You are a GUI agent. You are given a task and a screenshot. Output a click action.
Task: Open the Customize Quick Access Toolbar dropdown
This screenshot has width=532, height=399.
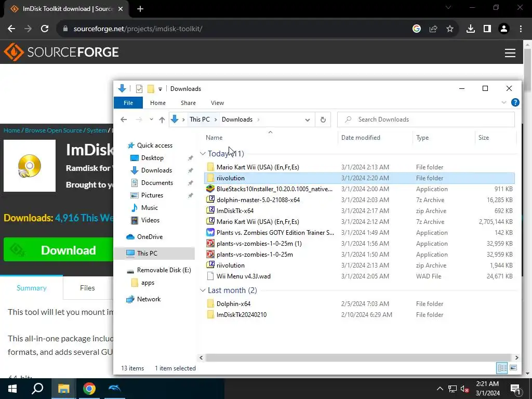pyautogui.click(x=160, y=89)
